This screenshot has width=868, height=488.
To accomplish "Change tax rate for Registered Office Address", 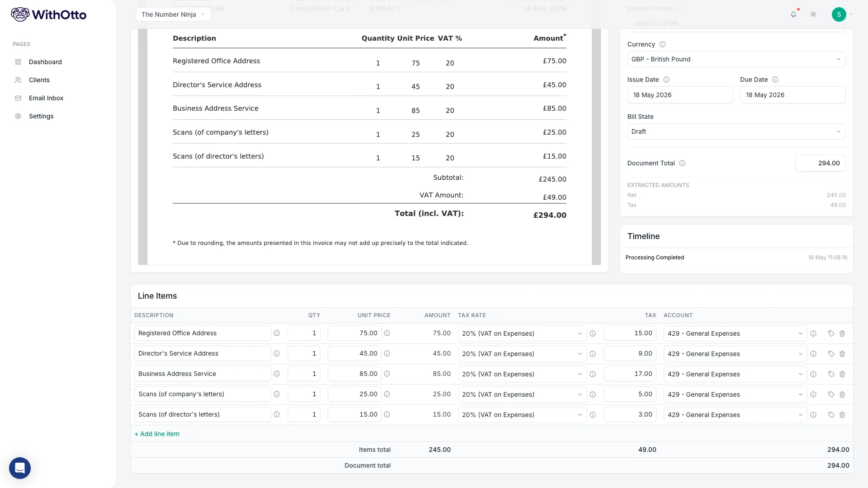I will [x=522, y=333].
